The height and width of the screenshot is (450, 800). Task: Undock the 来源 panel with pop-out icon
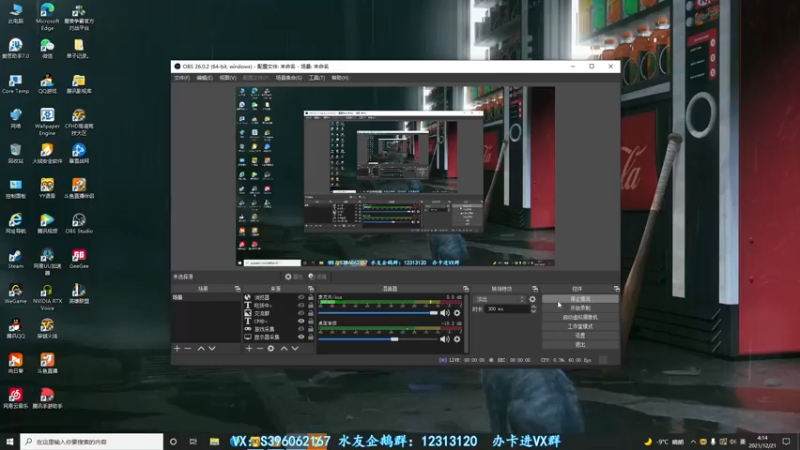tap(311, 289)
